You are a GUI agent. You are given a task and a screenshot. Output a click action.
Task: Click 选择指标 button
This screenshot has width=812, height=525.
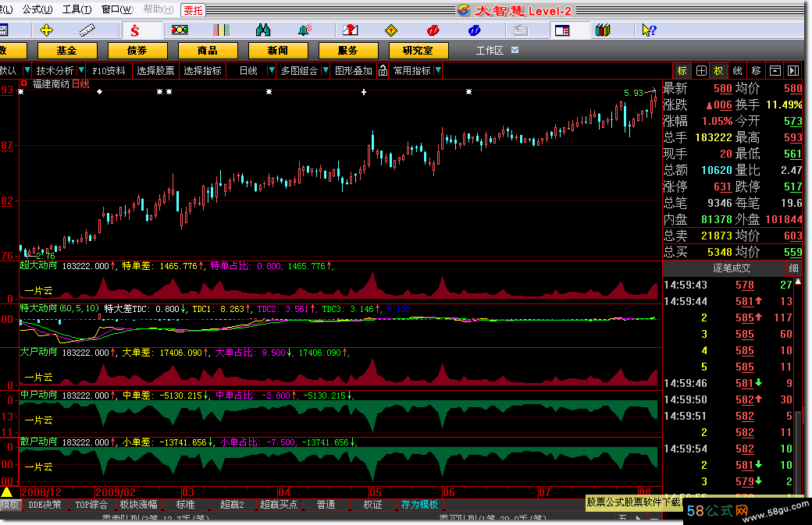(x=202, y=71)
